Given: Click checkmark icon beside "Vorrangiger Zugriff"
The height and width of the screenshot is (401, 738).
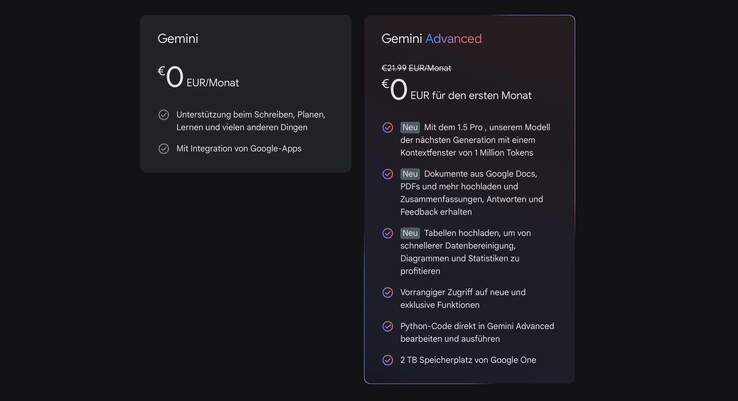Looking at the screenshot, I should 388,292.
